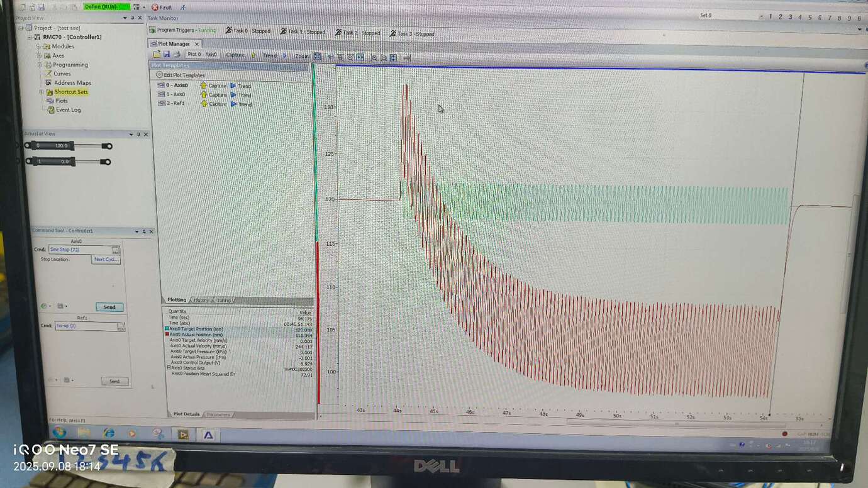This screenshot has width=868, height=488.
Task: Close the Plot Manager tab
Action: click(x=196, y=44)
